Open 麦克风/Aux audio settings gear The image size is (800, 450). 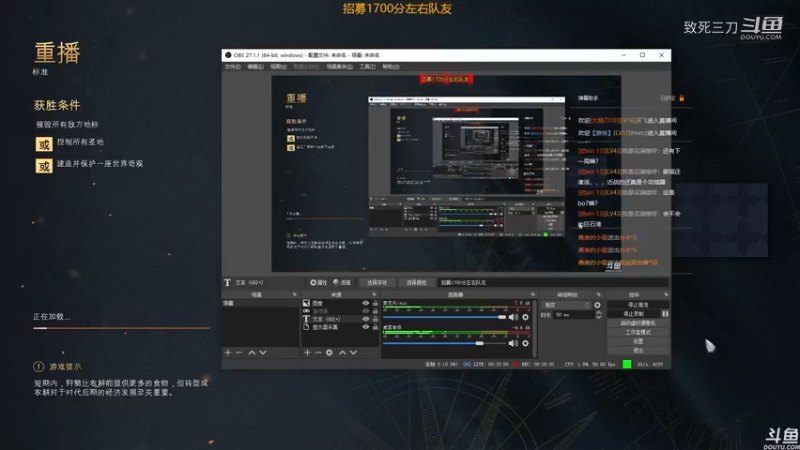point(525,317)
